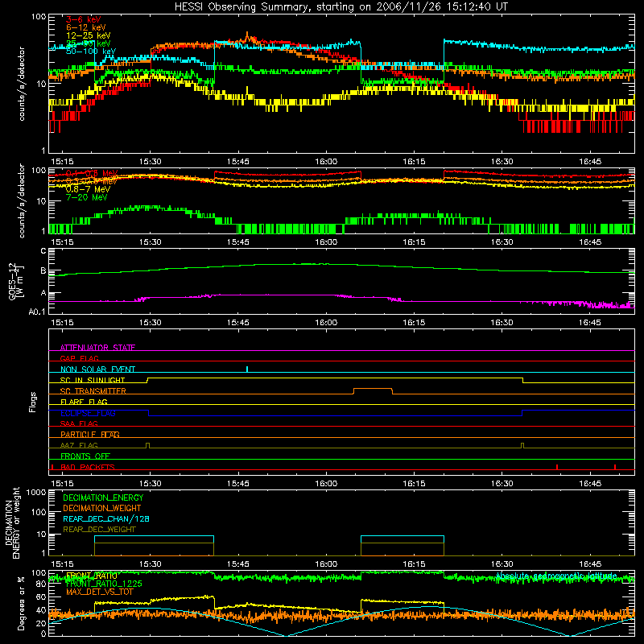Click the BAD_PACKETS red tick near 16:40

pyautogui.click(x=557, y=467)
